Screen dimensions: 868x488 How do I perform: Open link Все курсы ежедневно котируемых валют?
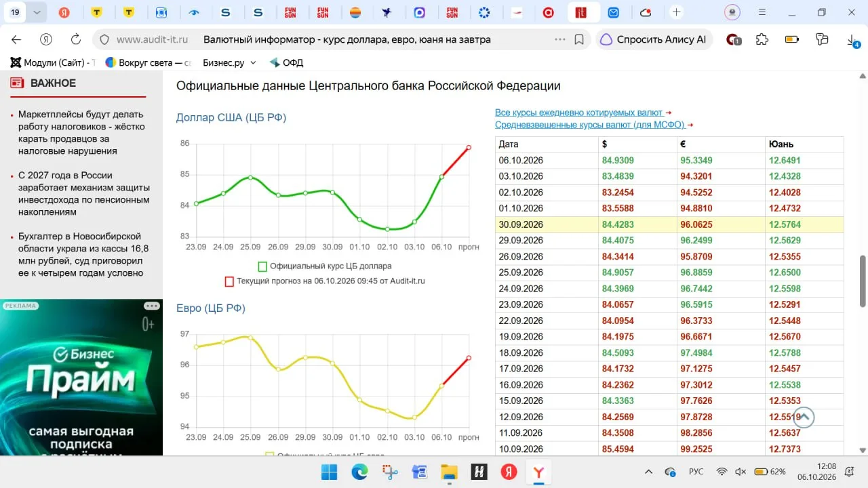click(579, 113)
